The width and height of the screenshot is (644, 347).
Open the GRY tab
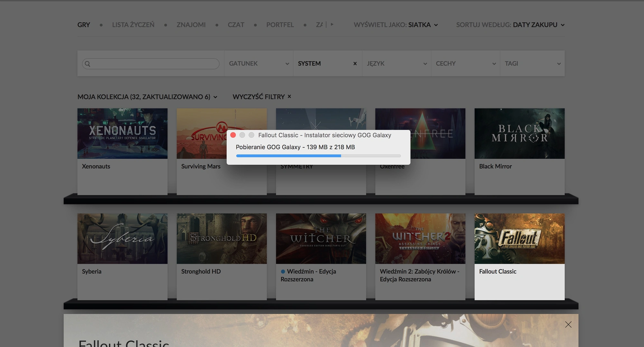(x=84, y=25)
